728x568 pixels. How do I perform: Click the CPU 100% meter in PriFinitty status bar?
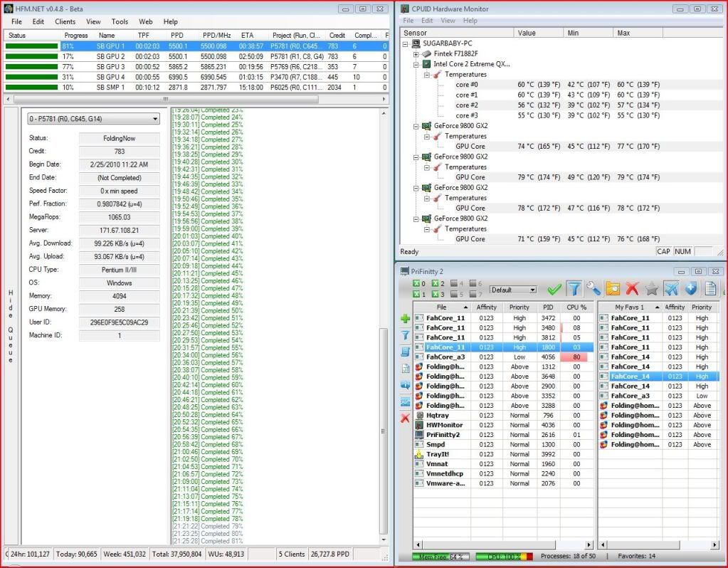click(504, 557)
